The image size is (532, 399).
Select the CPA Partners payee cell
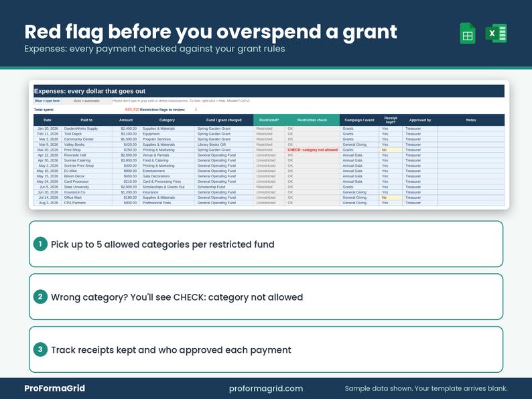click(86, 203)
